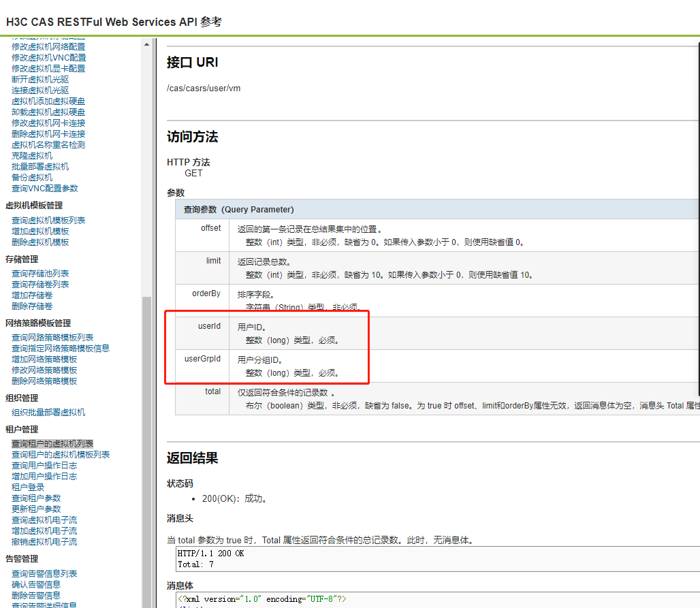
Task: Open 确认告警信息 link
Action: tap(36, 585)
